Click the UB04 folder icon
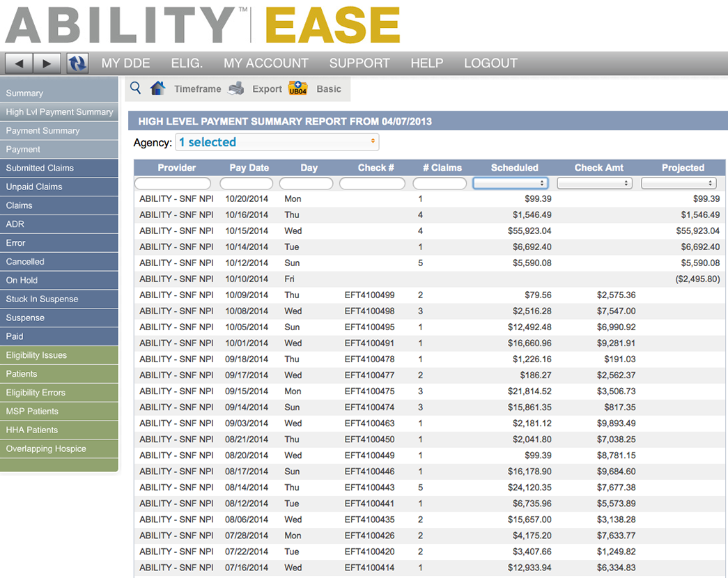728x578 pixels. pos(297,88)
